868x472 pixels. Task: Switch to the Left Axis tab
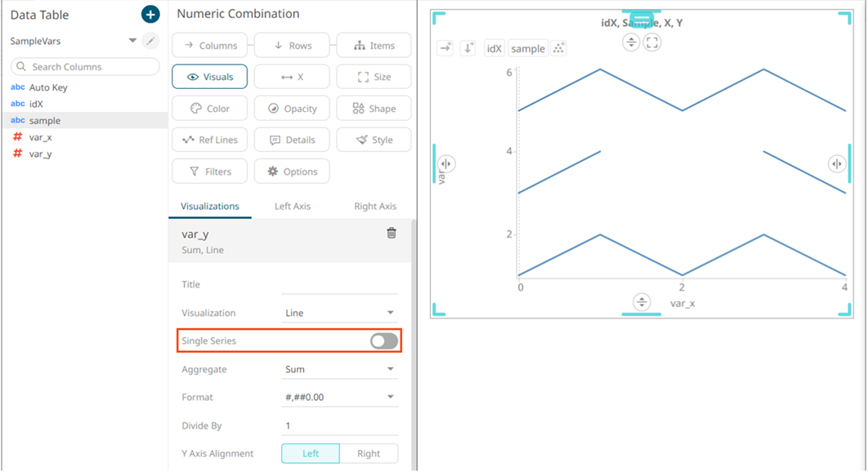pyautogui.click(x=292, y=207)
